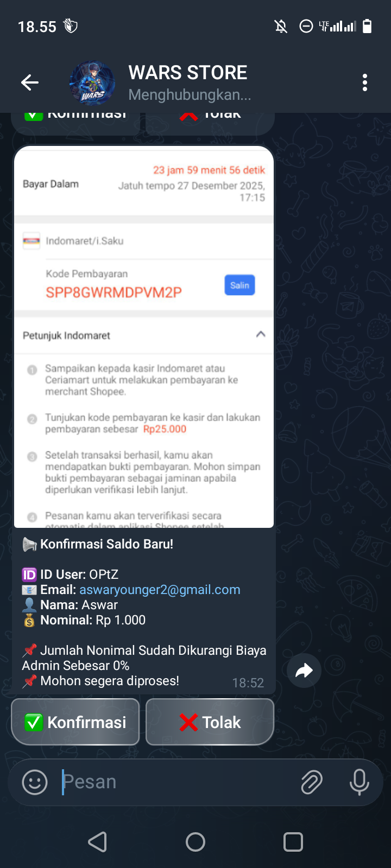391x868 pixels.
Task: Tap the partially hidden upper Tolak button
Action: 210,123
